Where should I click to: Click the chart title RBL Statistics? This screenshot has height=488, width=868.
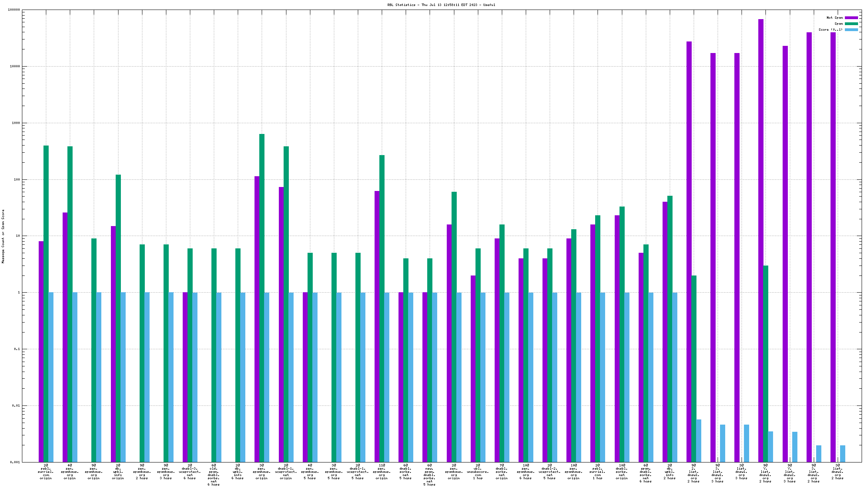pyautogui.click(x=441, y=5)
